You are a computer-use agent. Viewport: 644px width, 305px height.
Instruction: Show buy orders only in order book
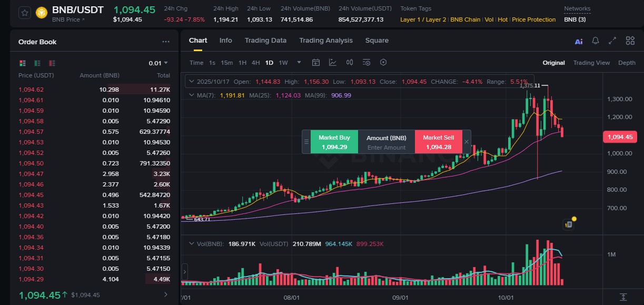37,63
